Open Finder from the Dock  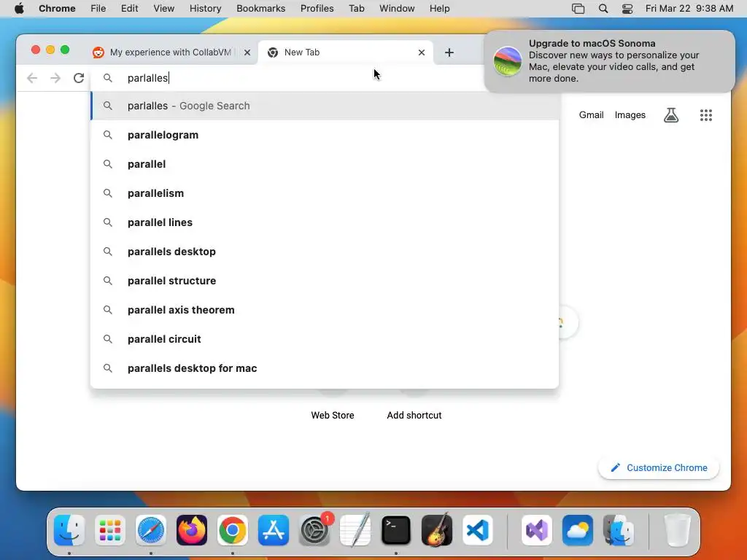tap(69, 530)
